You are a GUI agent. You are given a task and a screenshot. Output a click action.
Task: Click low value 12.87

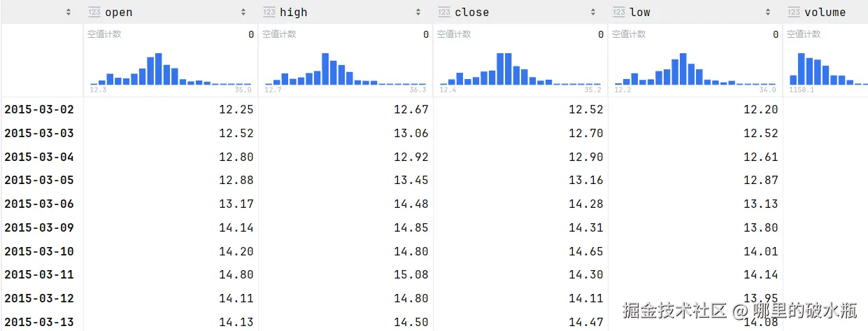tap(761, 180)
